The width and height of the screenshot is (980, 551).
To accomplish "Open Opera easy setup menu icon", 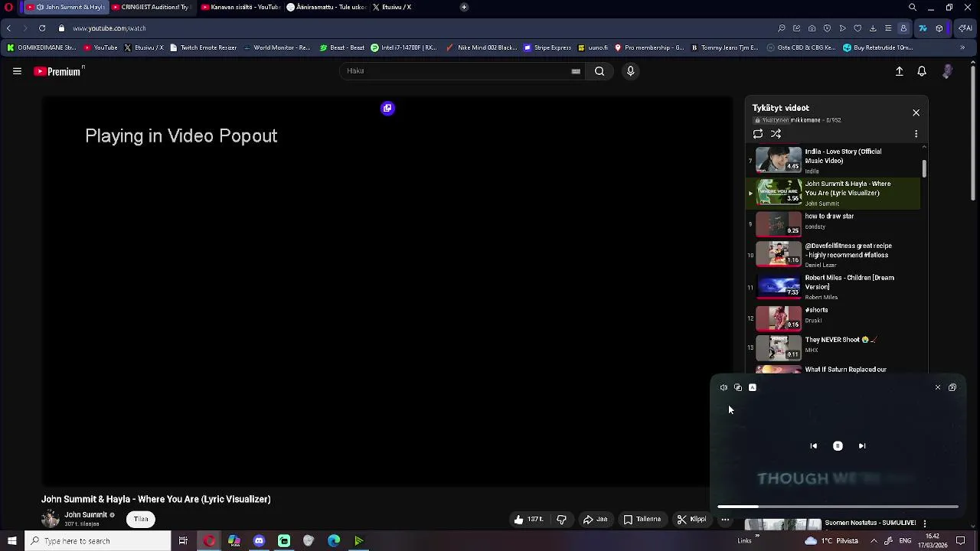I will [x=888, y=28].
